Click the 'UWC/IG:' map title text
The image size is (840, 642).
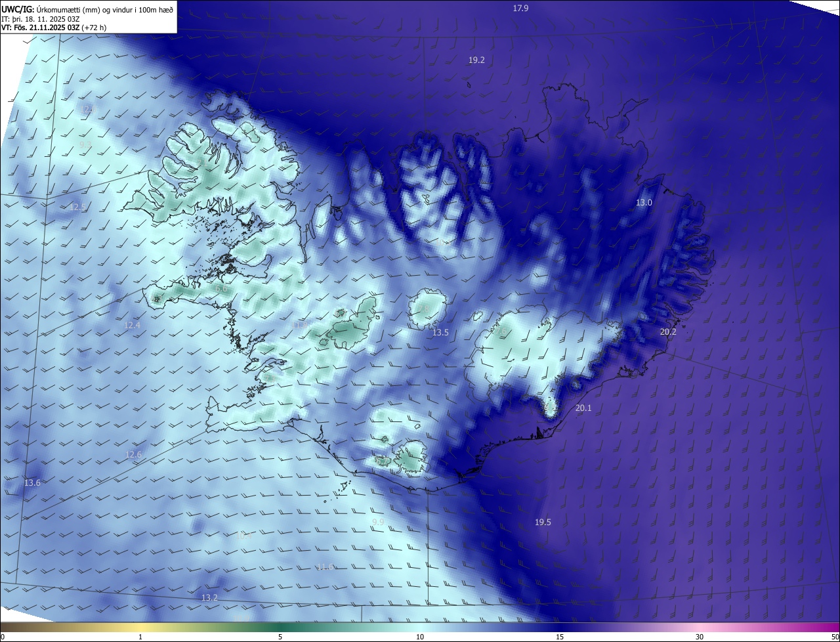coord(18,9)
